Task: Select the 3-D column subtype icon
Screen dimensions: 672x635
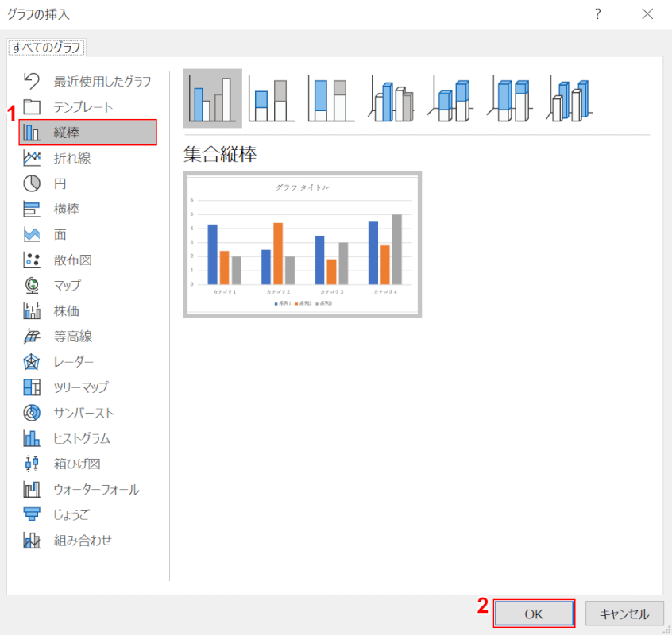Action: pyautogui.click(x=569, y=98)
